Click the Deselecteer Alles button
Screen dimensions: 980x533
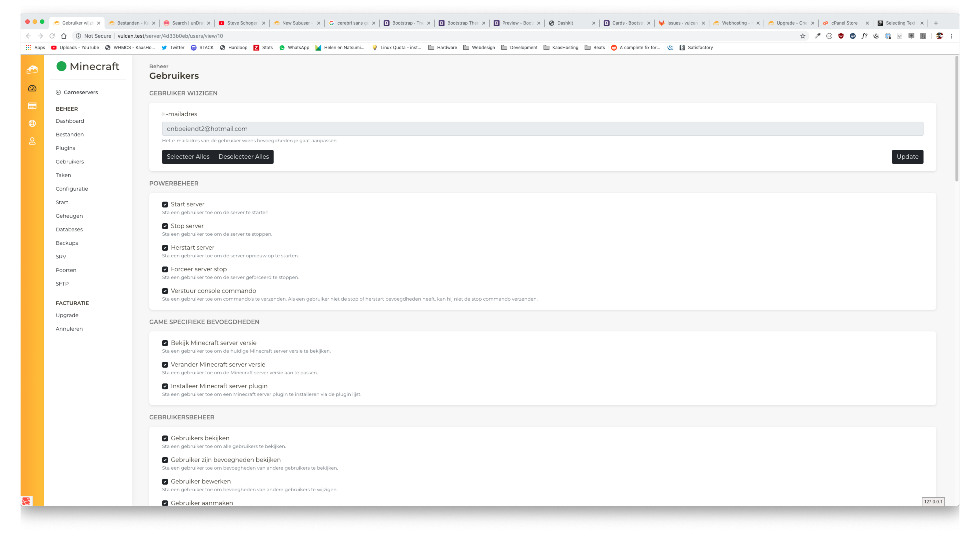pyautogui.click(x=244, y=157)
